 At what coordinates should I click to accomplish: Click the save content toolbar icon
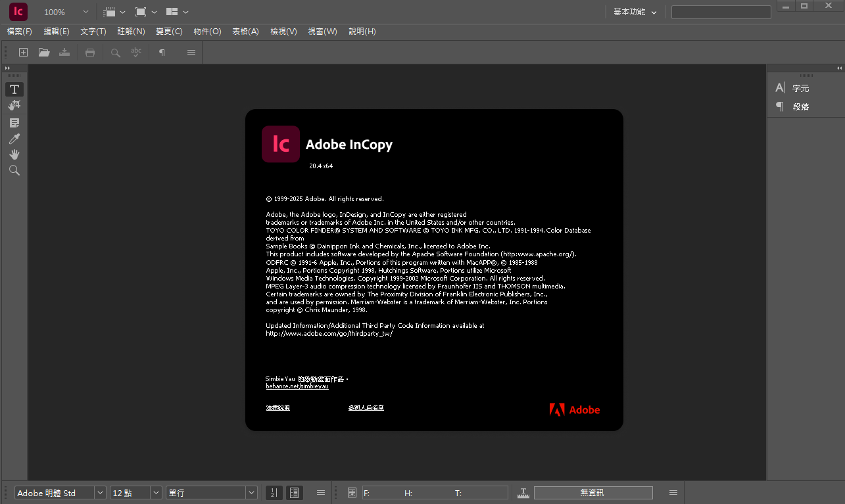[64, 53]
